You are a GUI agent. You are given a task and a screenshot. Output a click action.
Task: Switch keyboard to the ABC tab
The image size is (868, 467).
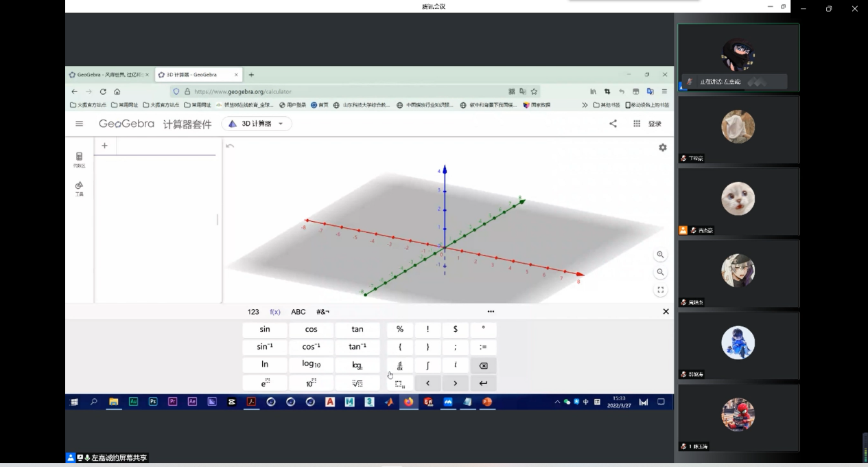pos(298,312)
